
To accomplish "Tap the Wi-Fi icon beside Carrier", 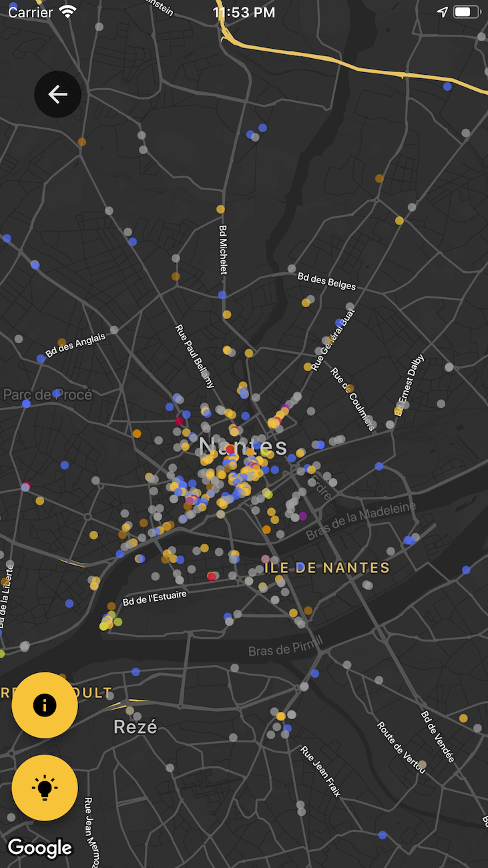I will coord(67,12).
